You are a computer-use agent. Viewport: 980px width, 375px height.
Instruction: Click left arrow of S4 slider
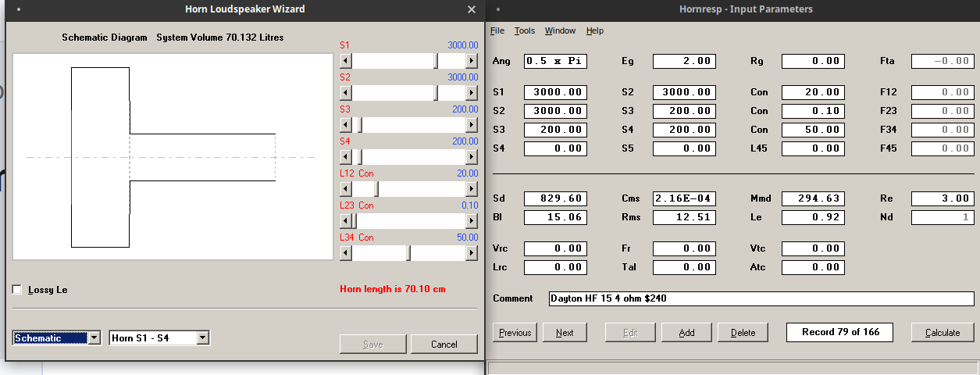tap(346, 156)
